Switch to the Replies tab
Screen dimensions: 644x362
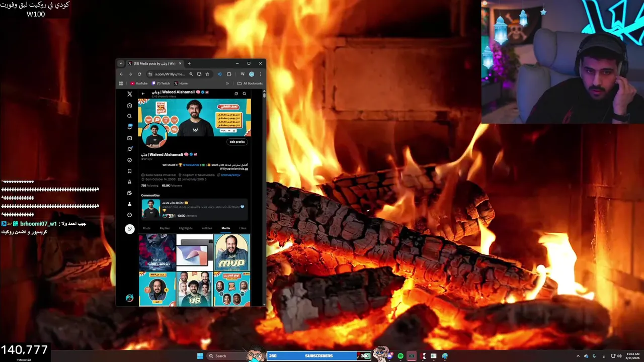(165, 228)
